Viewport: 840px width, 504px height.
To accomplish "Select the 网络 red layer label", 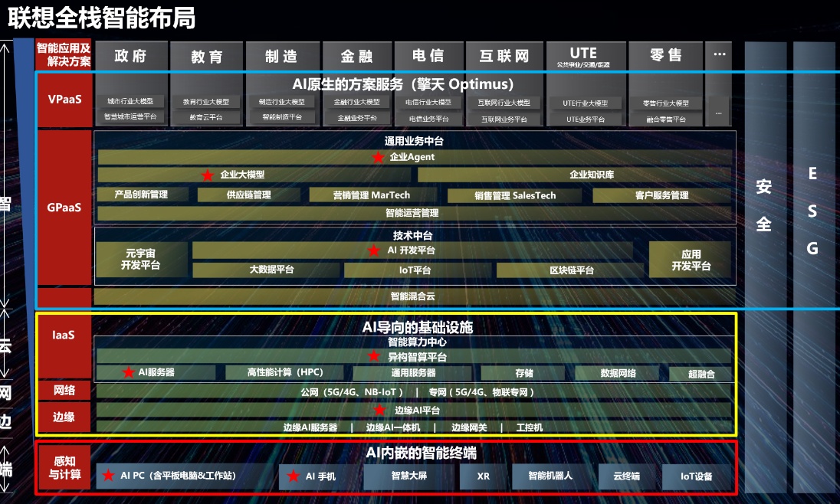I will (x=64, y=391).
